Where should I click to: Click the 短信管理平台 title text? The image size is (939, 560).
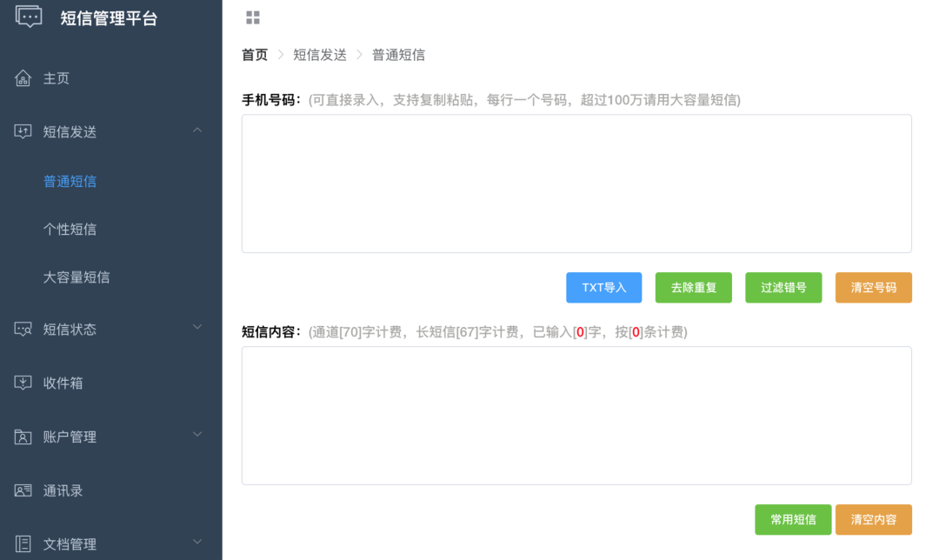(109, 18)
